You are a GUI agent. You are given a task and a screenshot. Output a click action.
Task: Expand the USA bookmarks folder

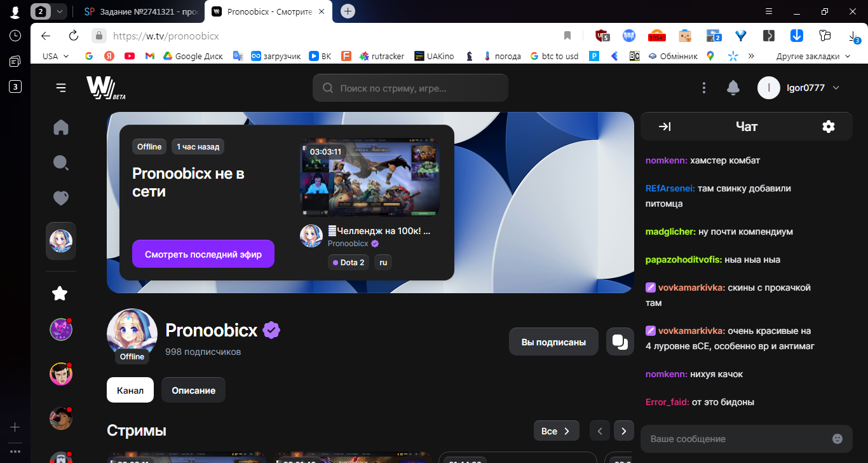point(56,56)
